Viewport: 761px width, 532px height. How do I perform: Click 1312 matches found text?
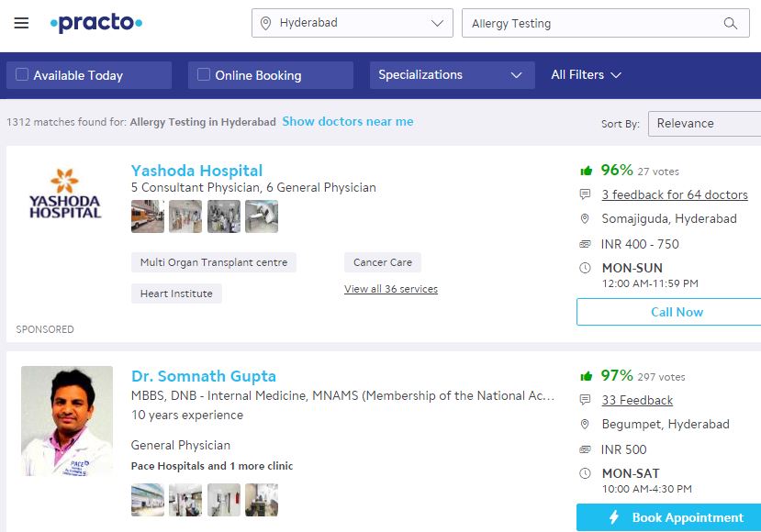(x=66, y=122)
